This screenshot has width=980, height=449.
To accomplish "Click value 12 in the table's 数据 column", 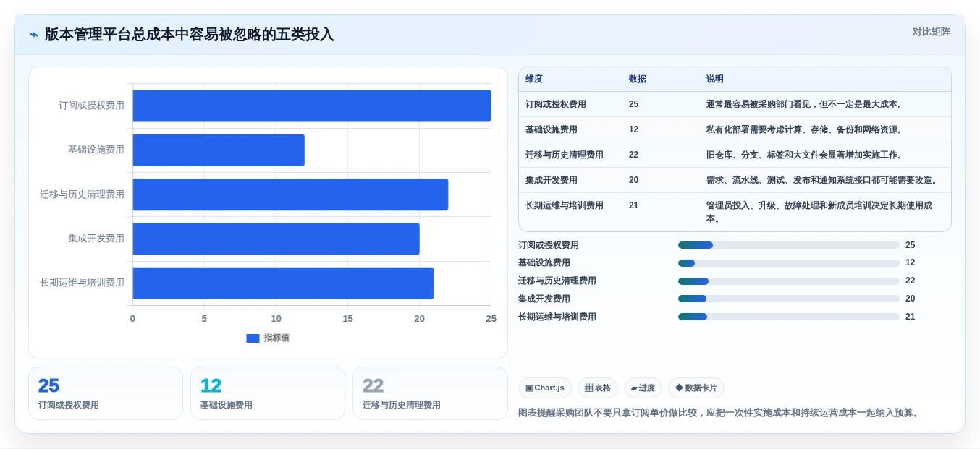I will [634, 129].
